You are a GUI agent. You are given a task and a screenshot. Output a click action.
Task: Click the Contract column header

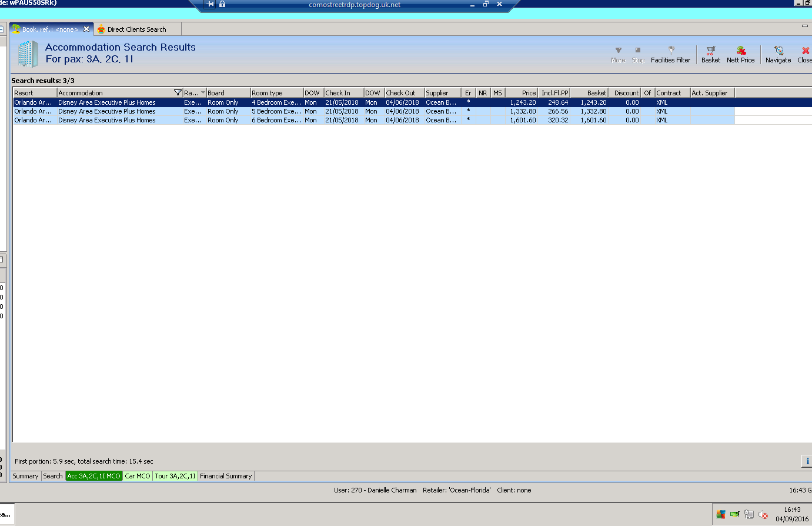673,93
